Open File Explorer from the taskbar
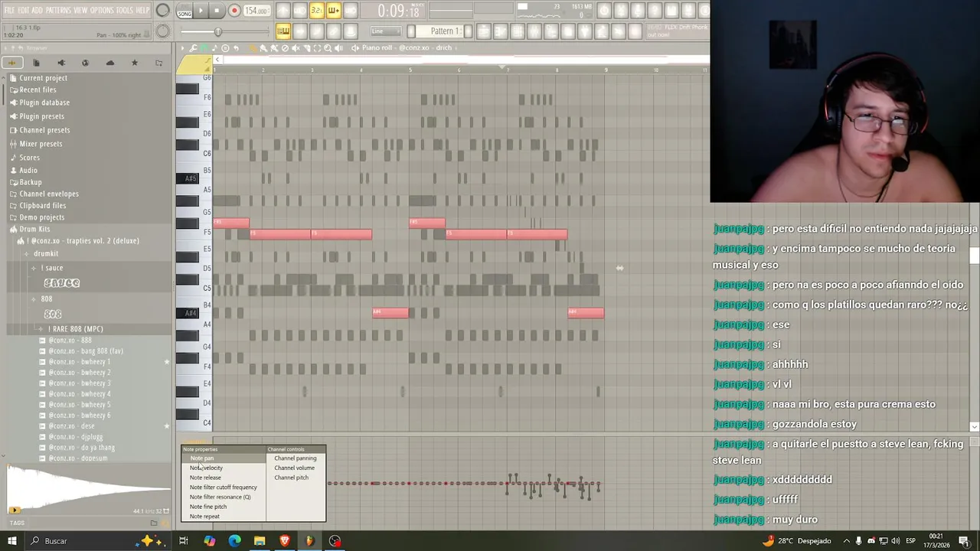Screen dimensions: 980x551 [x=260, y=541]
